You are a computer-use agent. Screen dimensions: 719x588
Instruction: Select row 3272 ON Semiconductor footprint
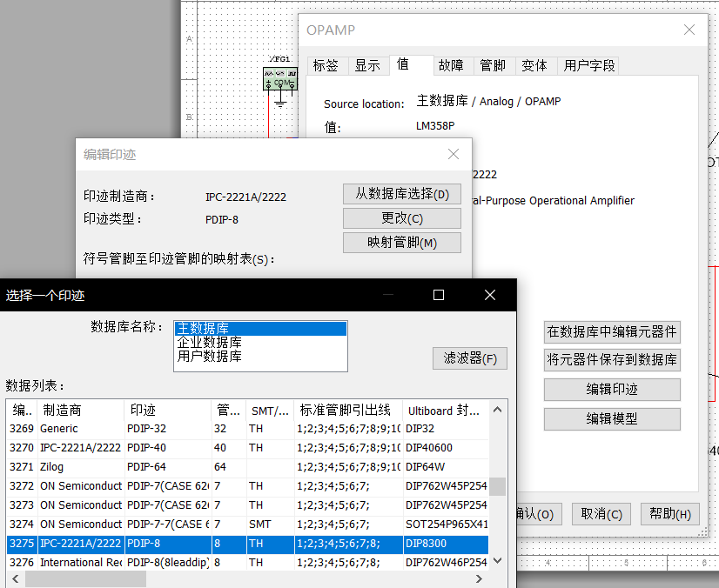(247, 486)
